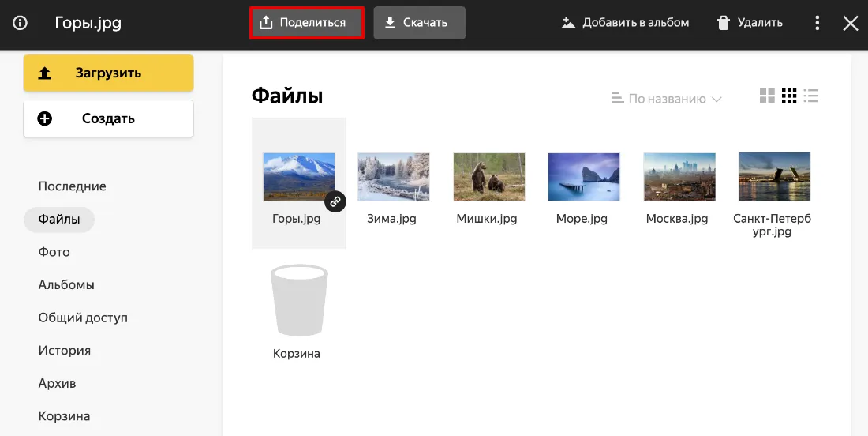Select the Москва.jpg thumbnail
The width and height of the screenshot is (868, 436).
[x=679, y=177]
